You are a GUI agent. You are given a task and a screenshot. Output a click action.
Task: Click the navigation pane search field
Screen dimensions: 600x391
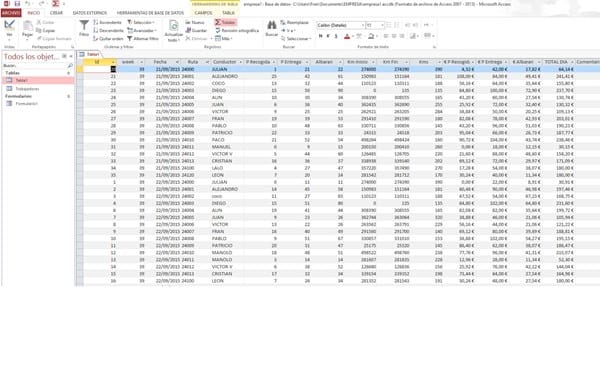coord(34,66)
